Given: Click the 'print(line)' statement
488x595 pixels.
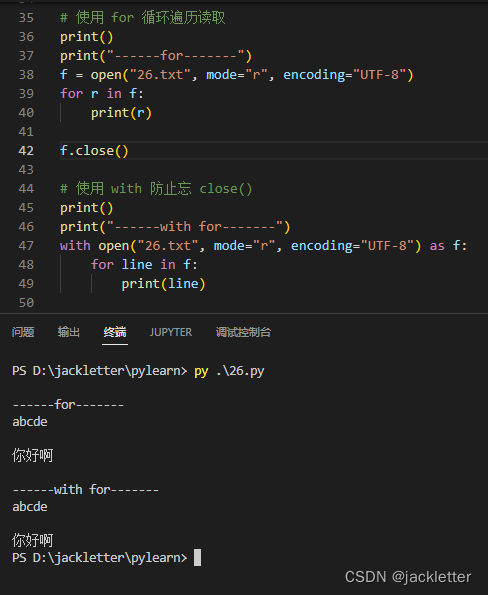Looking at the screenshot, I should (x=163, y=284).
